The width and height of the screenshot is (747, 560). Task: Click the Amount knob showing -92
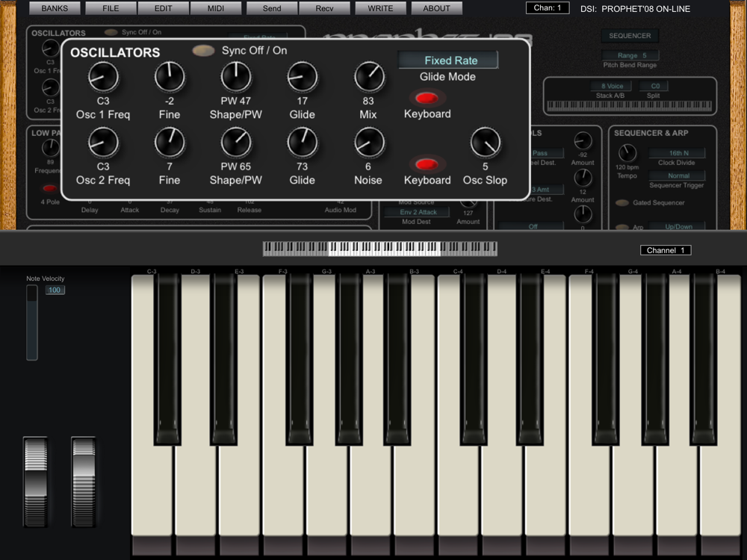pyautogui.click(x=583, y=141)
